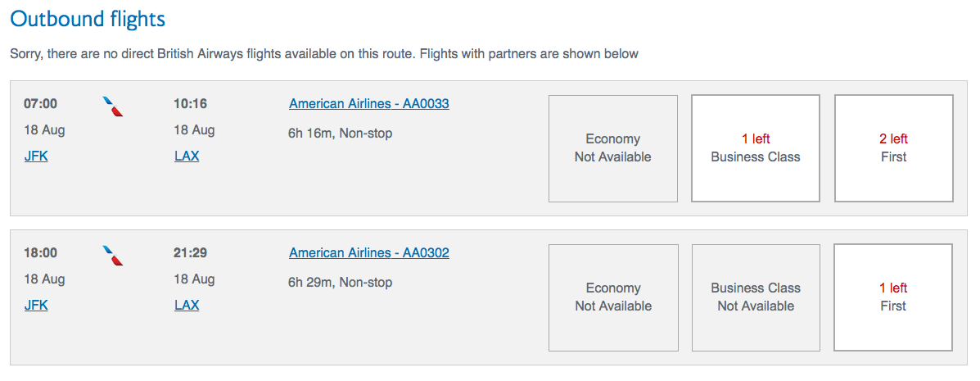This screenshot has height=381, width=980.
Task: Select First with 2 left on AA0033
Action: (x=893, y=148)
